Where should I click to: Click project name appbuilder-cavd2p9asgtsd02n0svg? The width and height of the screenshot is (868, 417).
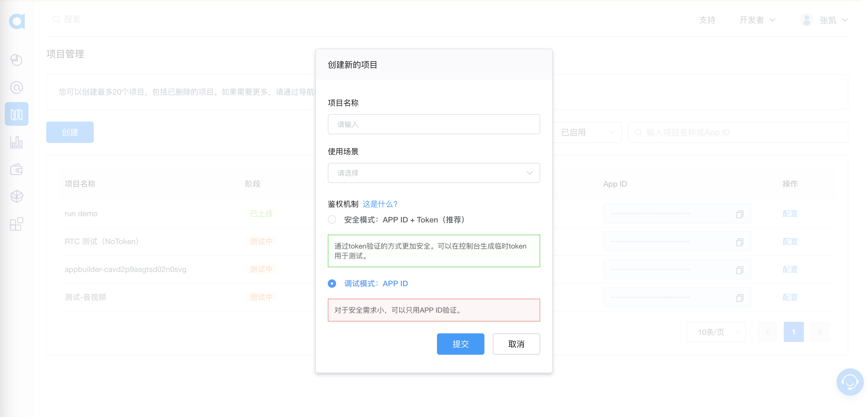(125, 270)
